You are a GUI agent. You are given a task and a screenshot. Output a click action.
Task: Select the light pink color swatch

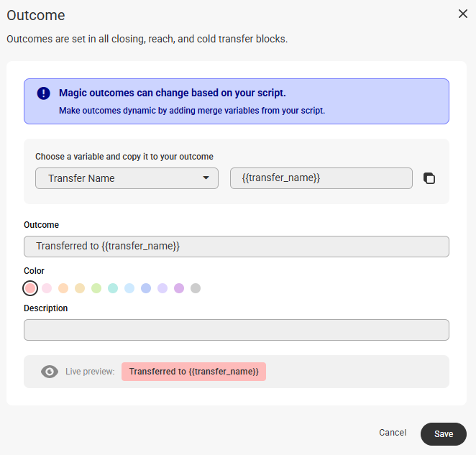[47, 288]
